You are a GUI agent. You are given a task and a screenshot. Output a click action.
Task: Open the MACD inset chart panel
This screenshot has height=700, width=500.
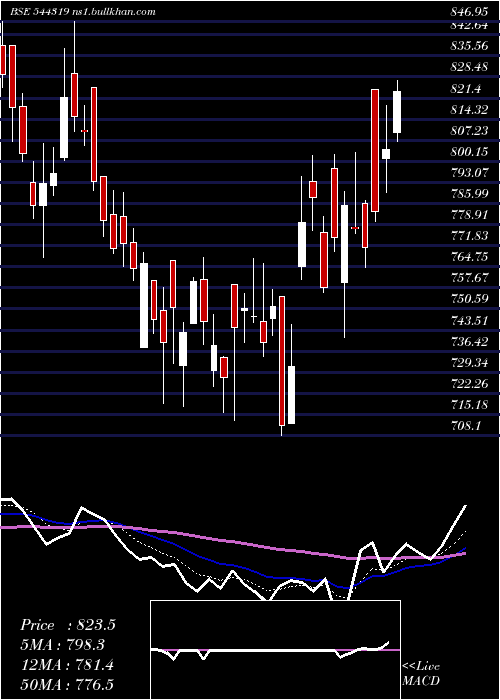point(275,650)
